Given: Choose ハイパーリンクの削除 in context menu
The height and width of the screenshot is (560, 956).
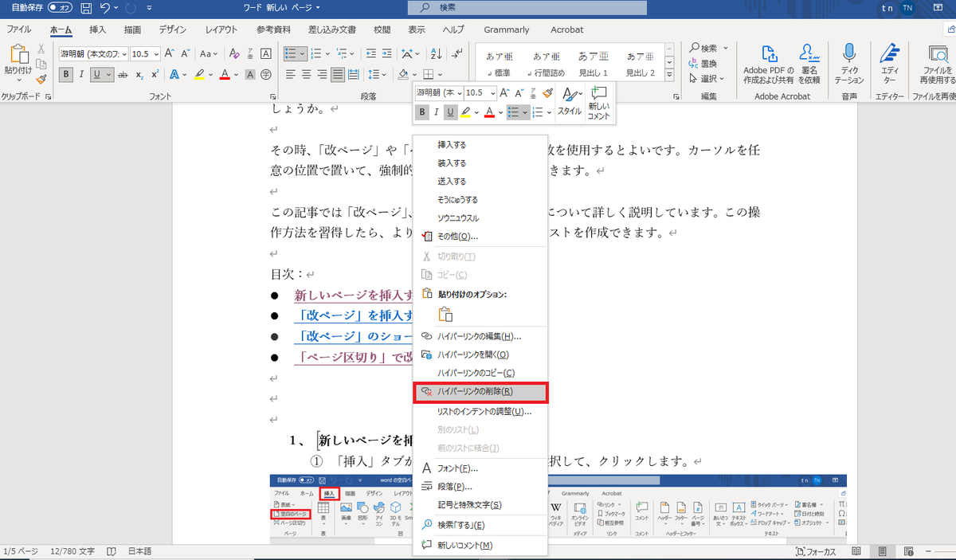Looking at the screenshot, I should pyautogui.click(x=480, y=391).
